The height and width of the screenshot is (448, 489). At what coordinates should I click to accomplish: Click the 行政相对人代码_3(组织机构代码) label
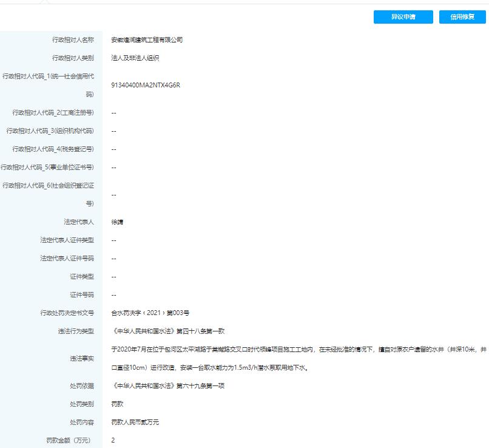tap(50, 131)
